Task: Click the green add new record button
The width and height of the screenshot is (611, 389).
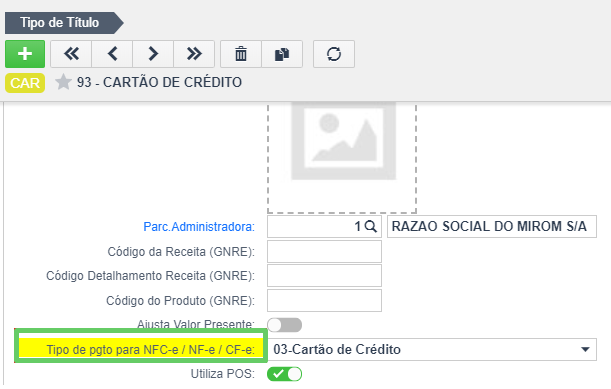Action: click(x=25, y=54)
